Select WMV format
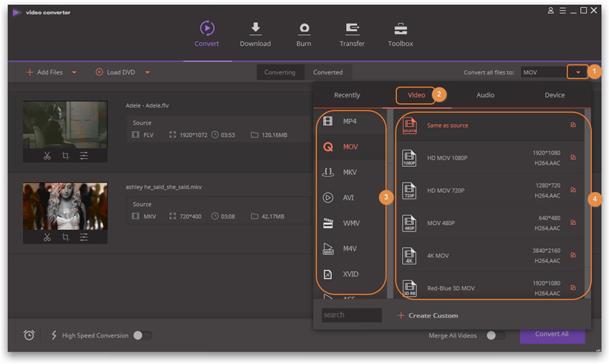 (350, 223)
